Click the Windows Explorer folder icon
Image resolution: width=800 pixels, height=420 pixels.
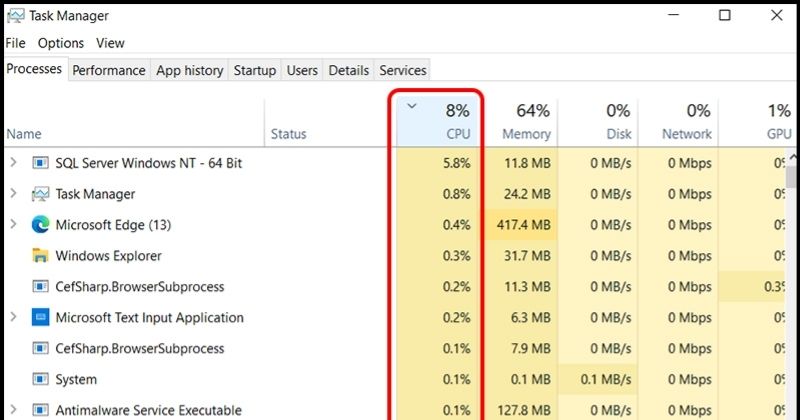click(x=40, y=256)
